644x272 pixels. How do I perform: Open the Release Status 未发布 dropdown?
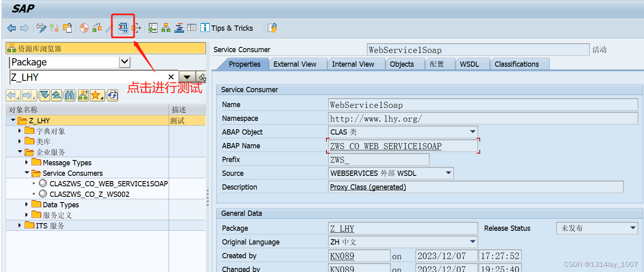click(x=633, y=228)
